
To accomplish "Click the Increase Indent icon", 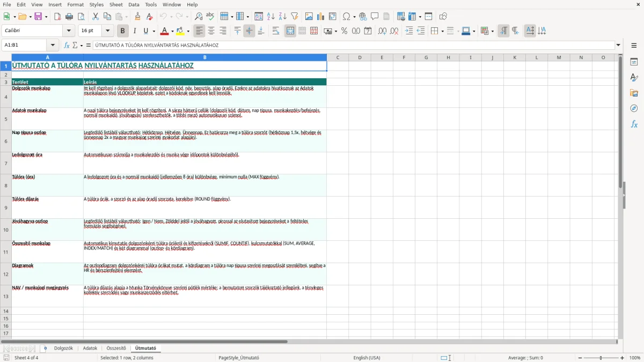I will [x=409, y=31].
